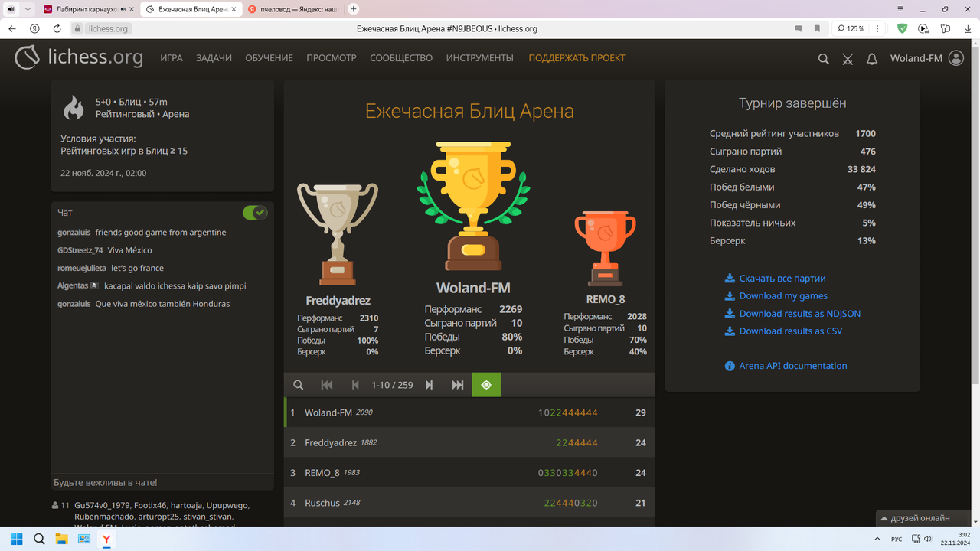Open challenges crossed-swords icon

pos(848,58)
